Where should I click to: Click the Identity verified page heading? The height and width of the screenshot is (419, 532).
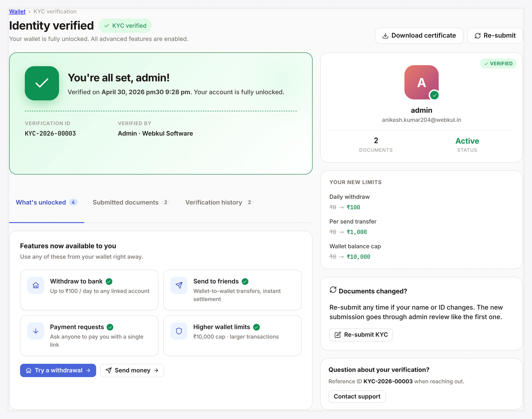click(52, 25)
